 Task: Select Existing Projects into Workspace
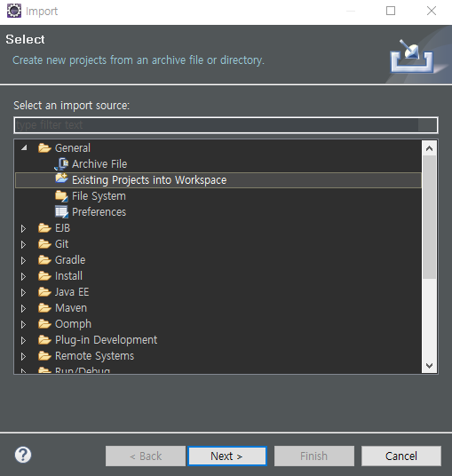point(149,180)
